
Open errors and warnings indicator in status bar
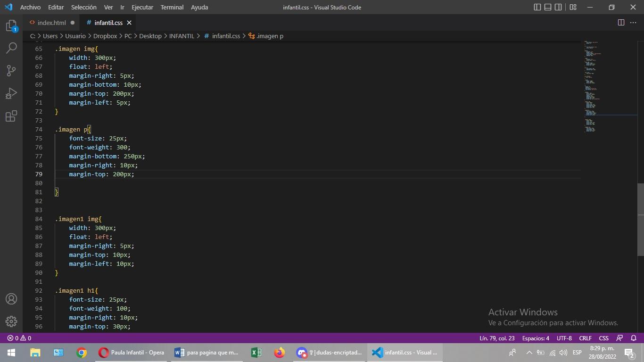coord(19,338)
